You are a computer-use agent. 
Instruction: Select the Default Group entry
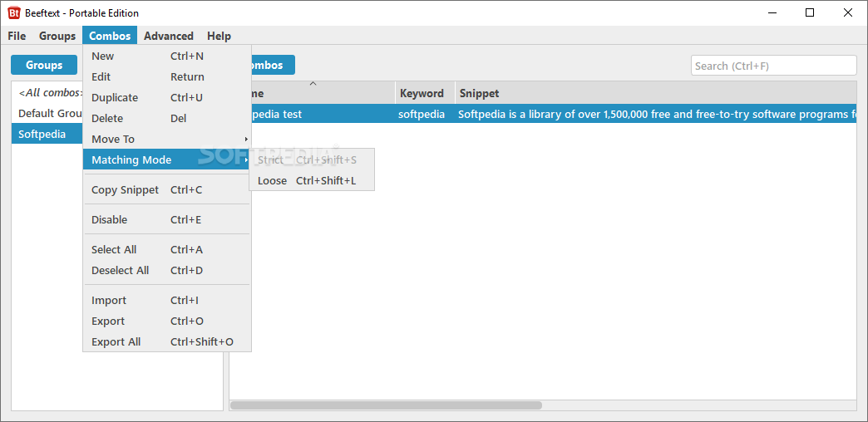(x=47, y=113)
